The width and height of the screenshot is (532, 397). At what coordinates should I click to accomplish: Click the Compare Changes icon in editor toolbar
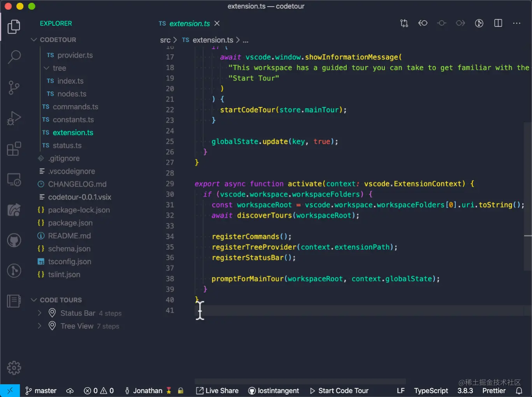[404, 23]
